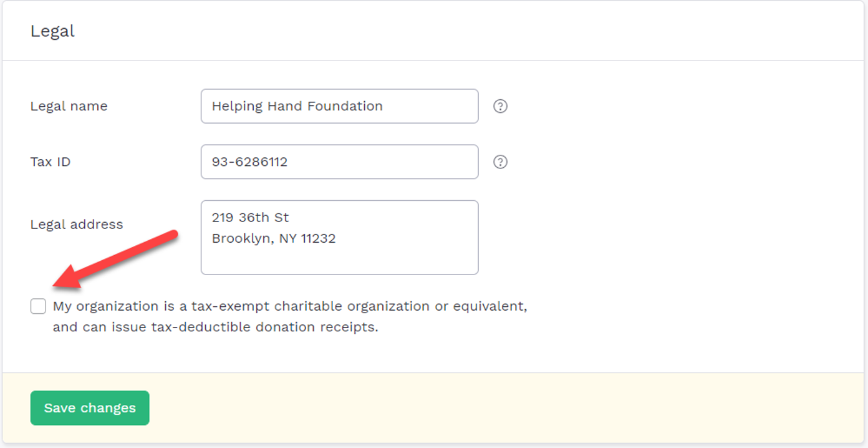Place cursor on "Brooklyn, NY 11232" line

(x=274, y=238)
